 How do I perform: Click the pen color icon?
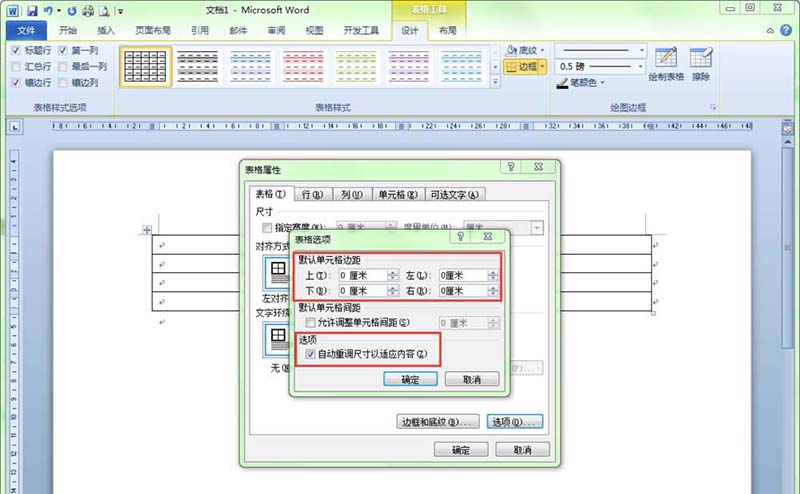click(x=562, y=83)
